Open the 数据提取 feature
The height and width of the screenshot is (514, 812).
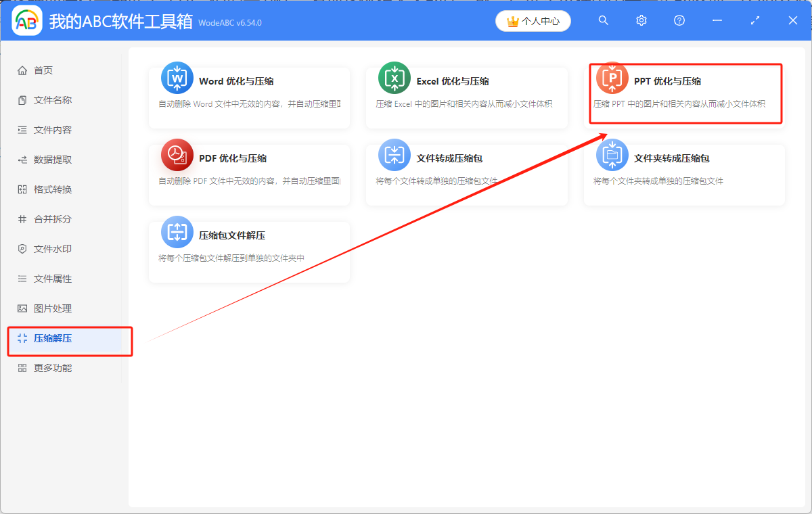(x=44, y=159)
